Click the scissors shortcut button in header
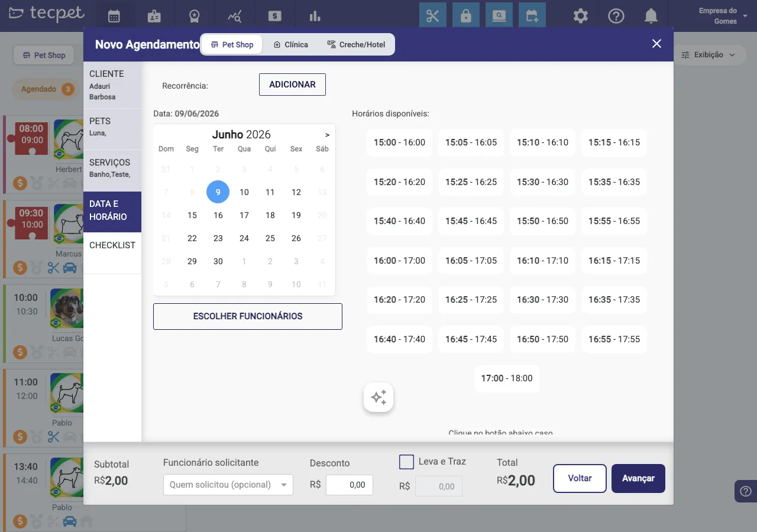 click(433, 15)
